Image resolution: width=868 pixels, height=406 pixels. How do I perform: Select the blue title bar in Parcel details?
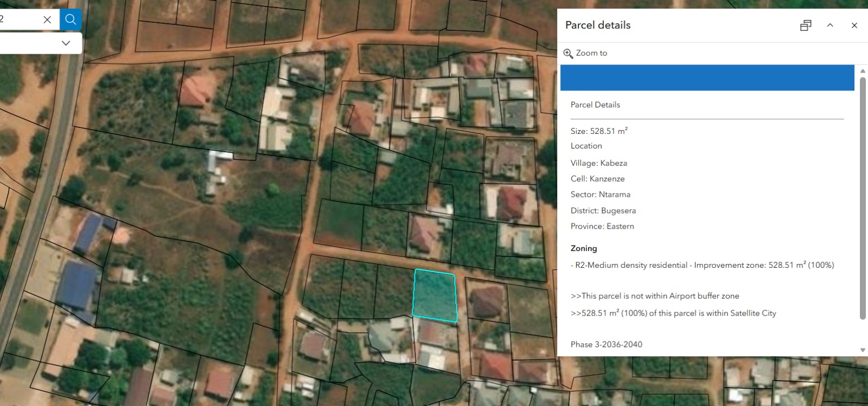(x=707, y=78)
